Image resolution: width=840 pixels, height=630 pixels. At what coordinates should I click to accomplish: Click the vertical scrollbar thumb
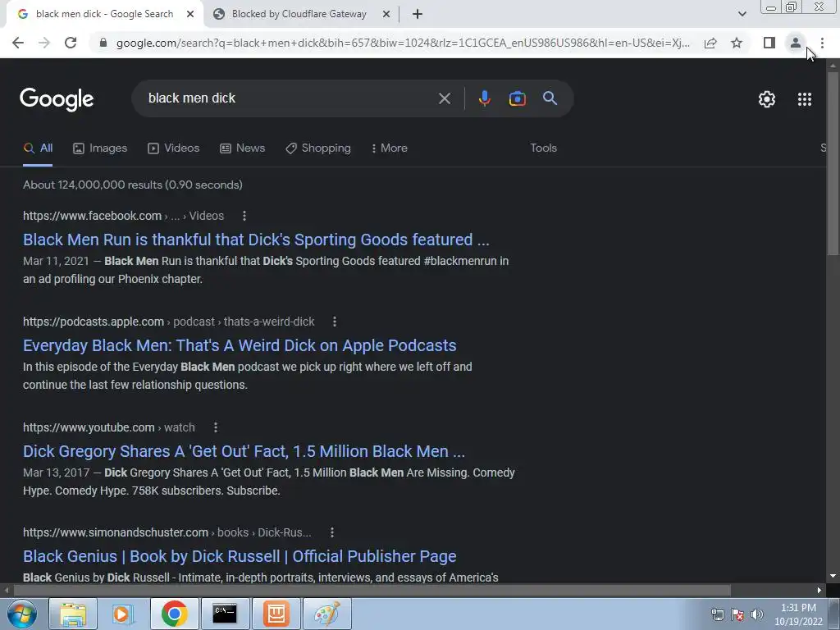[833, 163]
